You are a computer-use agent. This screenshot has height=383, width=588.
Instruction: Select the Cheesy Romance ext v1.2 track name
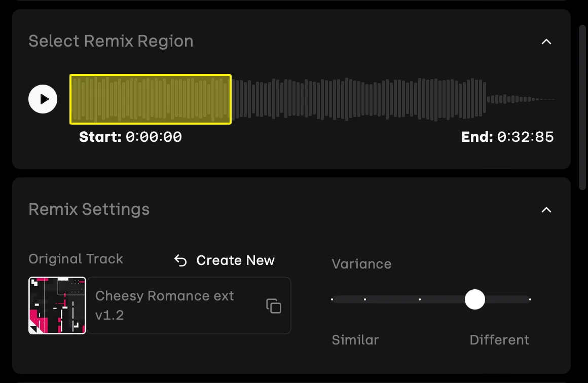(165, 305)
